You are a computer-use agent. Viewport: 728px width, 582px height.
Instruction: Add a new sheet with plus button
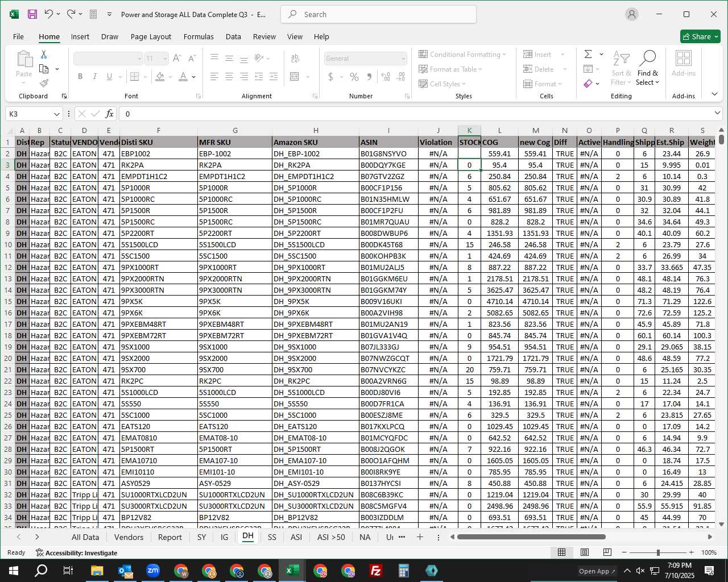420,537
